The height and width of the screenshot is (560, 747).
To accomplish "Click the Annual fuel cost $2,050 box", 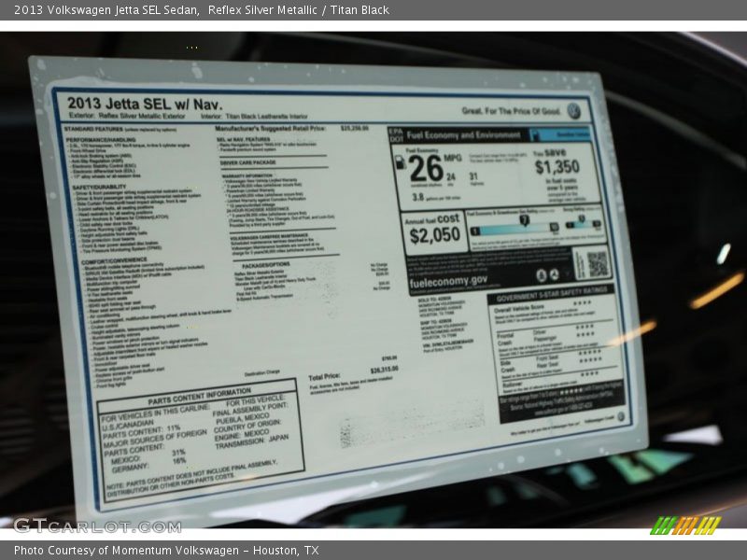I will (x=432, y=230).
